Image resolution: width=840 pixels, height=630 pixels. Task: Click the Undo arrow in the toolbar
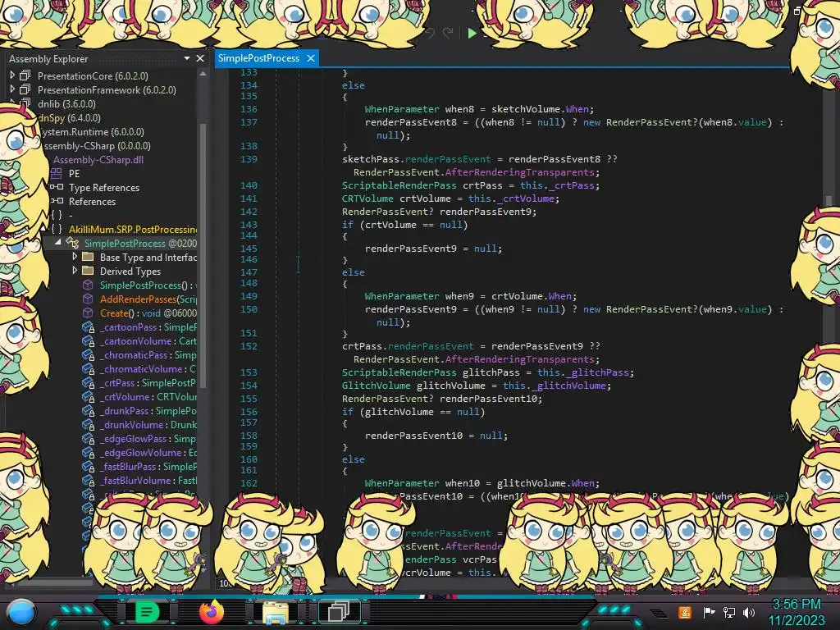pos(430,33)
